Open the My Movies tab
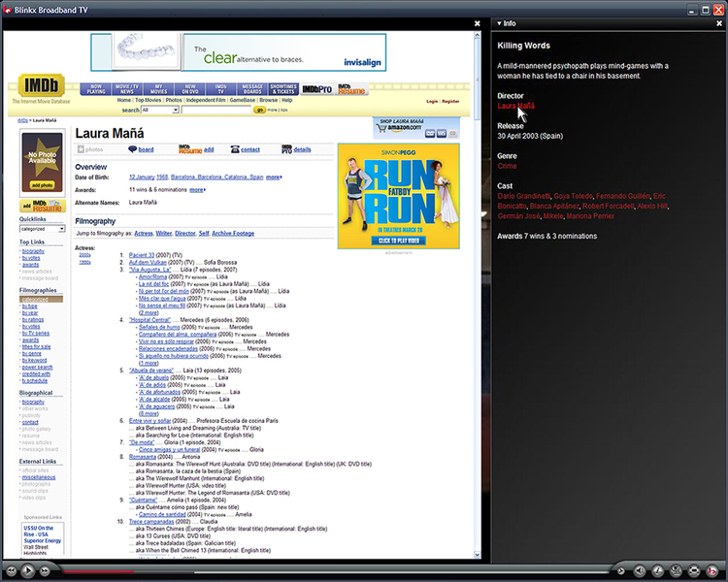This screenshot has height=582, width=728. tap(158, 89)
